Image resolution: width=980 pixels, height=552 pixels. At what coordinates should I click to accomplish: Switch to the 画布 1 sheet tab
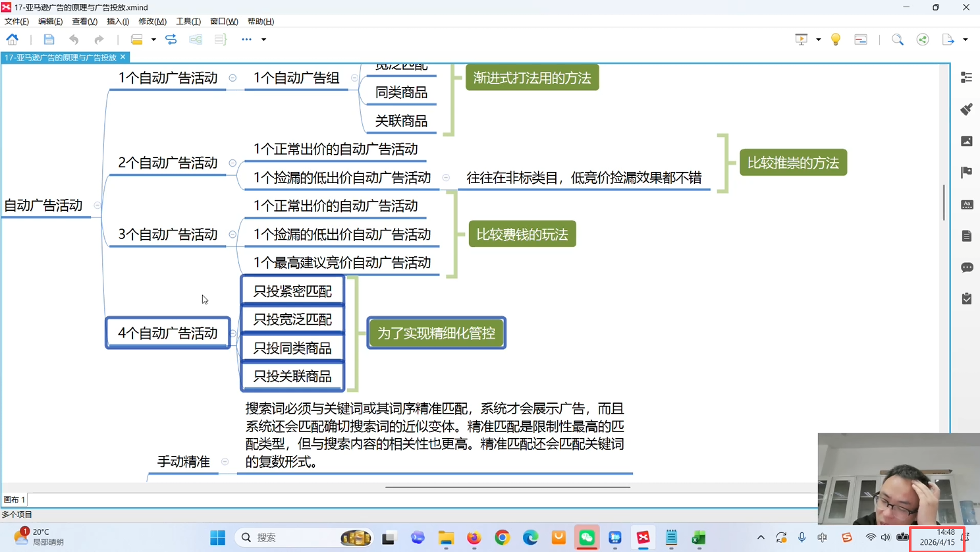coord(14,500)
